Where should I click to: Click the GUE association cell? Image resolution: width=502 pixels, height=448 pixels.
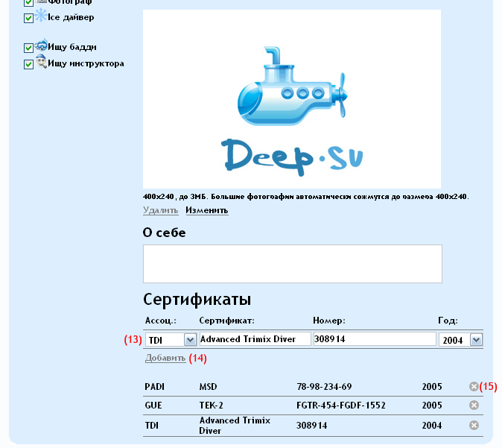click(153, 406)
